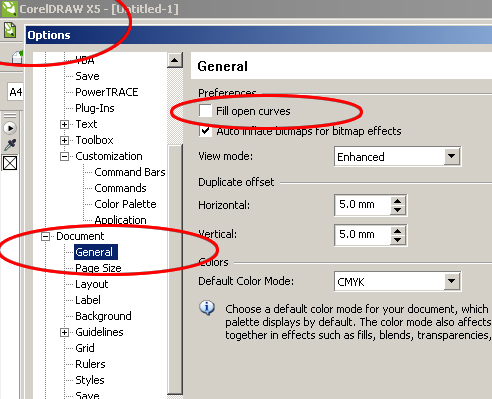492x399 pixels.
Task: Expand the Text tree node
Action: pyautogui.click(x=64, y=124)
